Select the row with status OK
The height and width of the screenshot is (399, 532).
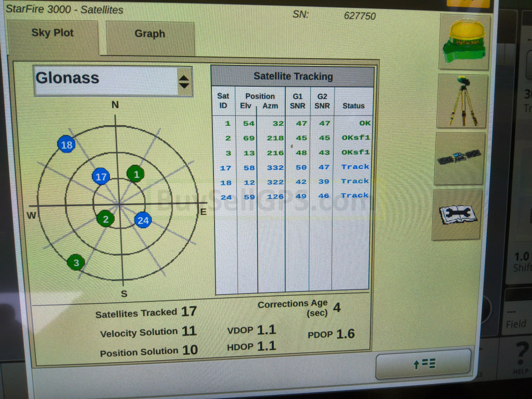point(292,123)
